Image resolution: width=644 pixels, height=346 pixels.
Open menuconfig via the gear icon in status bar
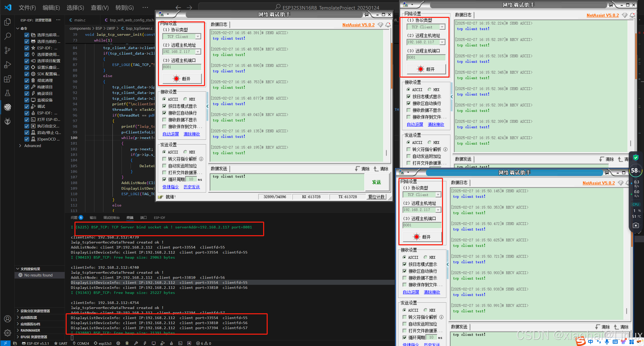118,343
